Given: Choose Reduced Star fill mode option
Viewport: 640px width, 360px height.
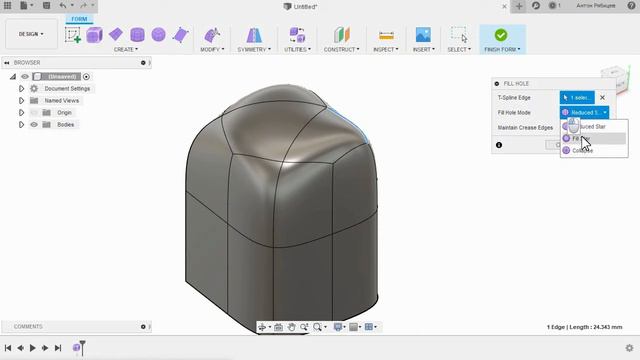Looking at the screenshot, I should (594, 127).
